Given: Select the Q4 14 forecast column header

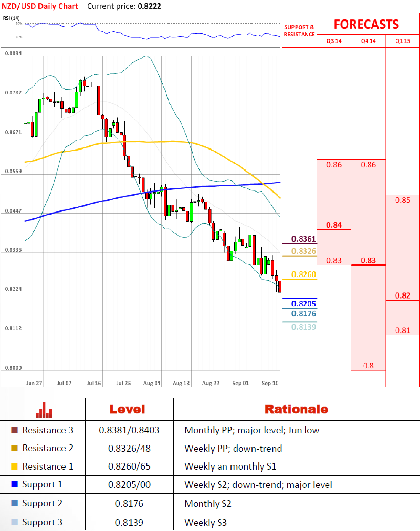Looking at the screenshot, I should tap(368, 41).
